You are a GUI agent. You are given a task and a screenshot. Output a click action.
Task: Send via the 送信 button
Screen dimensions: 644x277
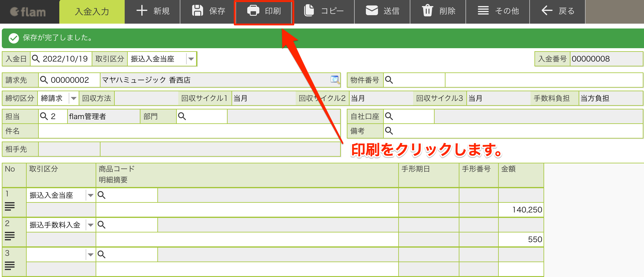point(383,11)
